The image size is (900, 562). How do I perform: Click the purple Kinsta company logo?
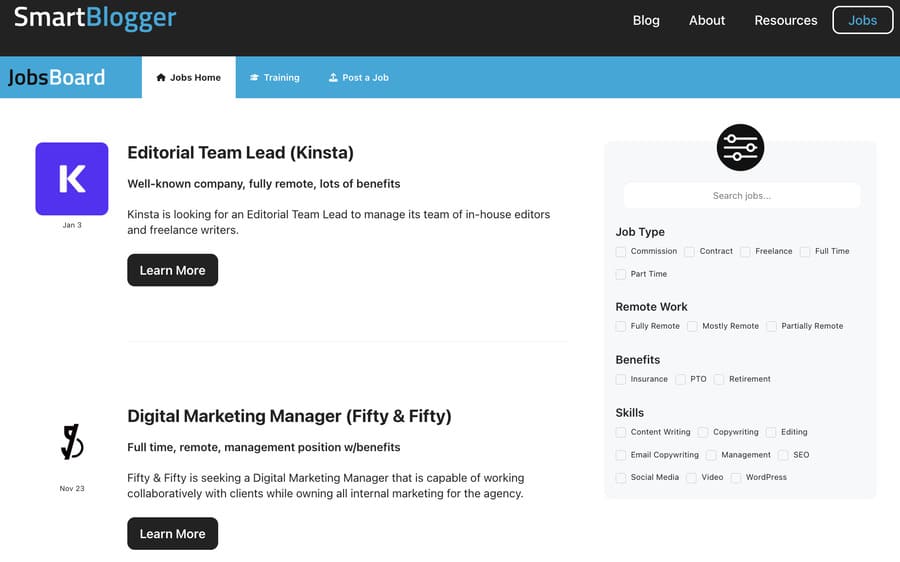click(x=72, y=179)
